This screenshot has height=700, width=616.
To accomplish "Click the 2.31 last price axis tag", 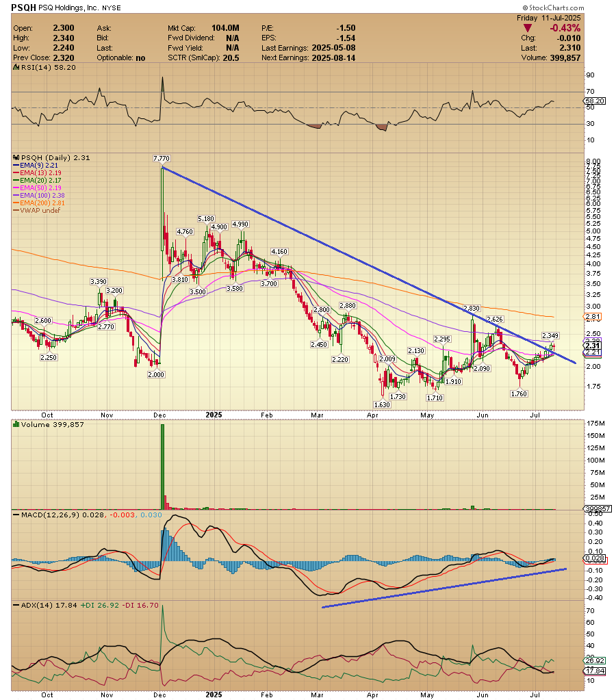I will click(593, 346).
